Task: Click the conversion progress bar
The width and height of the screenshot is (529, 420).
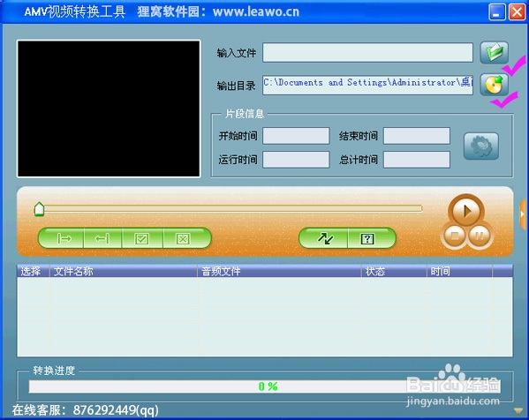Action: [x=264, y=386]
